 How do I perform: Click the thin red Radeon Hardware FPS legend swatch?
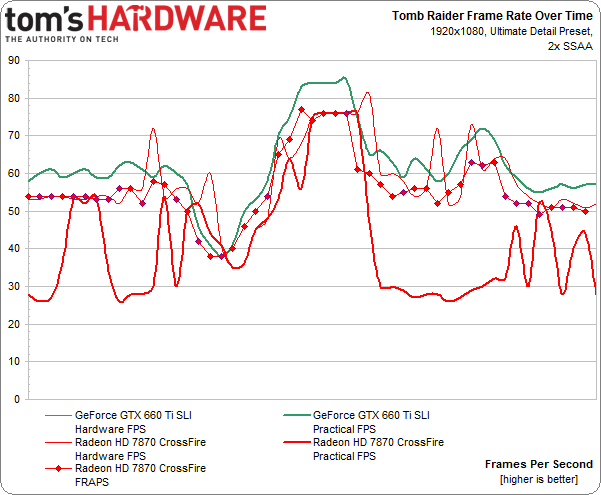pyautogui.click(x=58, y=442)
